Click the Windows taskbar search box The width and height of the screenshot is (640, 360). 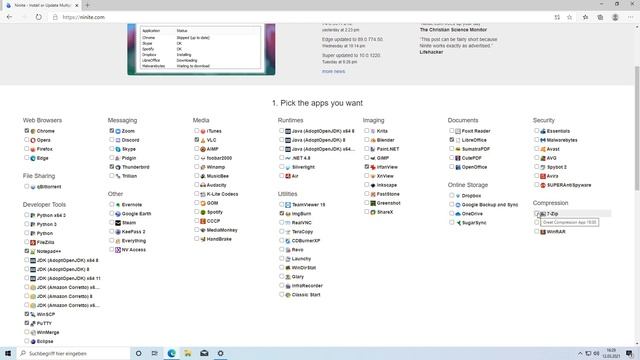[x=73, y=353]
